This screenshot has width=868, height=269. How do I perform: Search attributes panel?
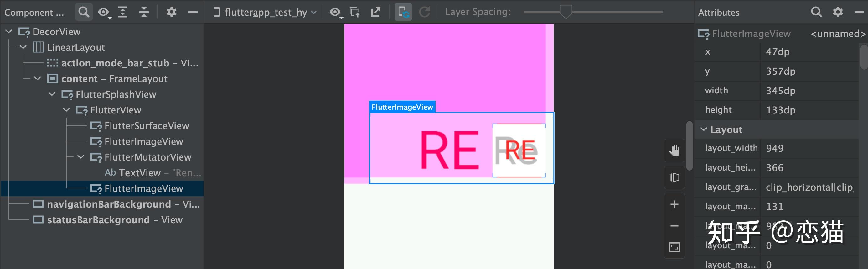tap(816, 12)
